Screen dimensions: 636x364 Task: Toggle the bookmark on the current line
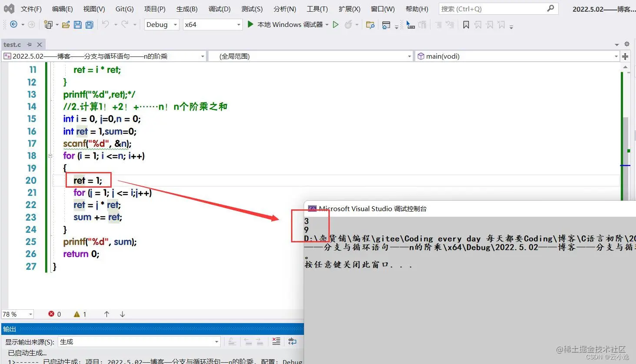(466, 25)
